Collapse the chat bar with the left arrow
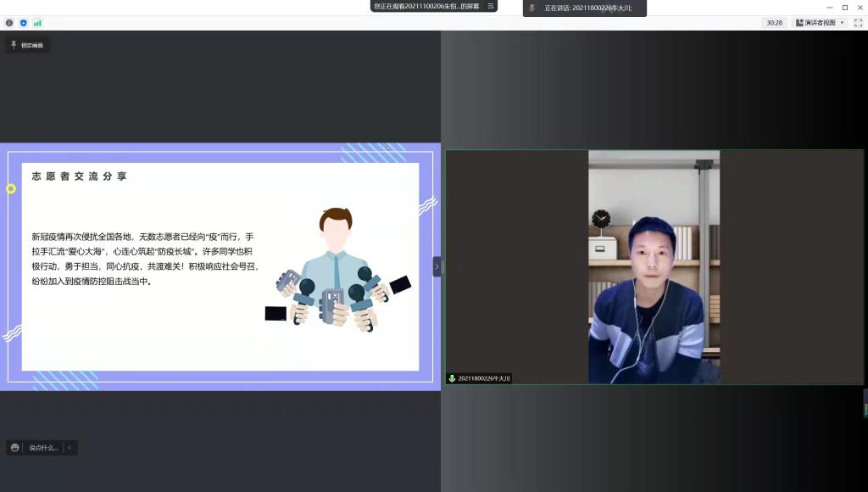 tap(70, 448)
